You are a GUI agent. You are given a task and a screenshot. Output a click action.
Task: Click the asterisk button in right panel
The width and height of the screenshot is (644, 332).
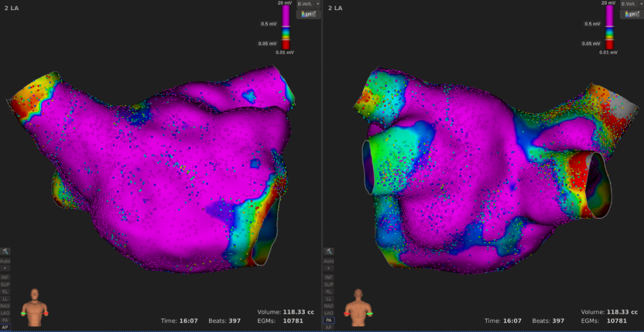(x=329, y=269)
